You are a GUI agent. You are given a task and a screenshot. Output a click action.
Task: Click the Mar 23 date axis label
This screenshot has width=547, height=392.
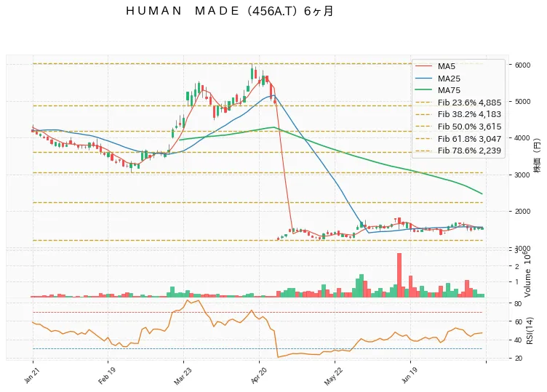click(x=183, y=375)
